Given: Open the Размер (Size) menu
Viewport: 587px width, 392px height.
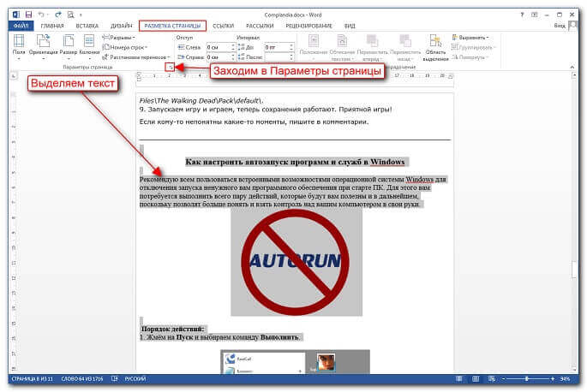Looking at the screenshot, I should 69,46.
